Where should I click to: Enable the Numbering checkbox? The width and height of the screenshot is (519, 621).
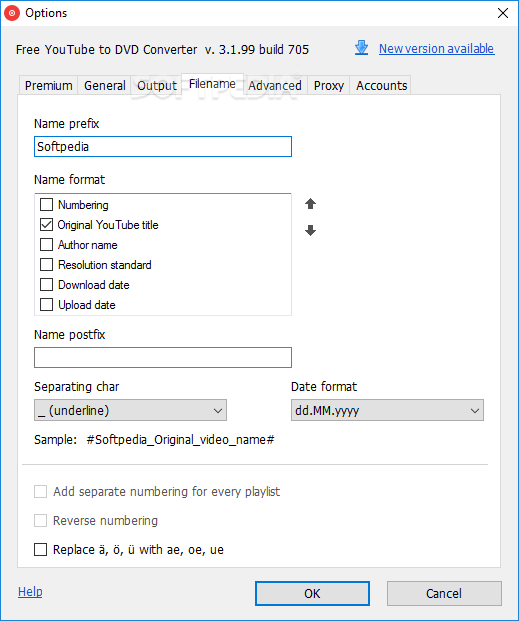click(46, 205)
